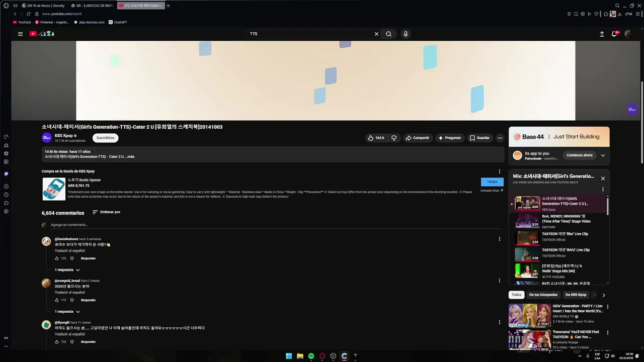Image resolution: width=644 pixels, height=362 pixels.
Task: Open a new browser tab with plus
Action: (x=168, y=6)
